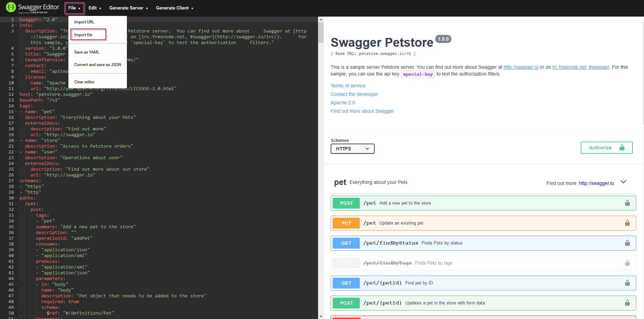Image resolution: width=644 pixels, height=319 pixels.
Task: Click lock icon on GET /pet/findByStatus row
Action: point(627,243)
